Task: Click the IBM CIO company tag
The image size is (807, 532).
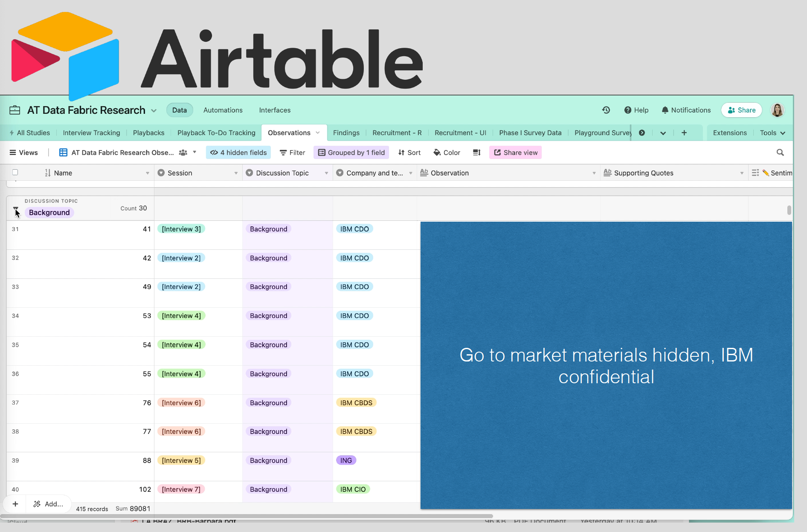Action: [353, 489]
